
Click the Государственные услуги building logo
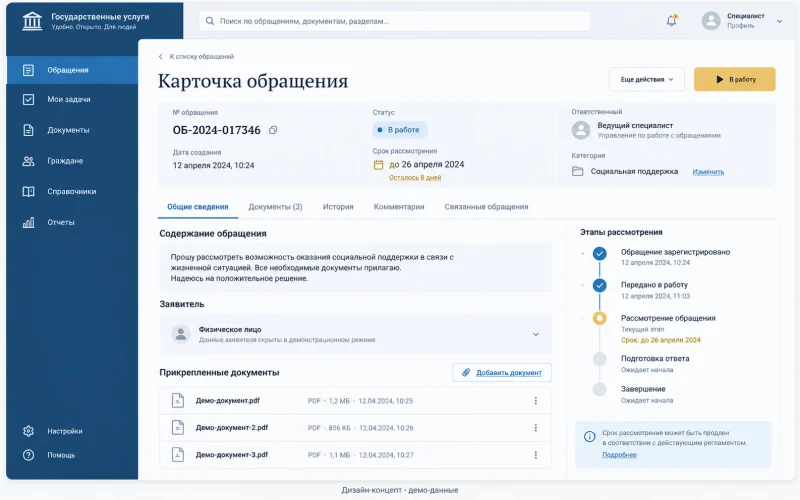click(x=32, y=21)
